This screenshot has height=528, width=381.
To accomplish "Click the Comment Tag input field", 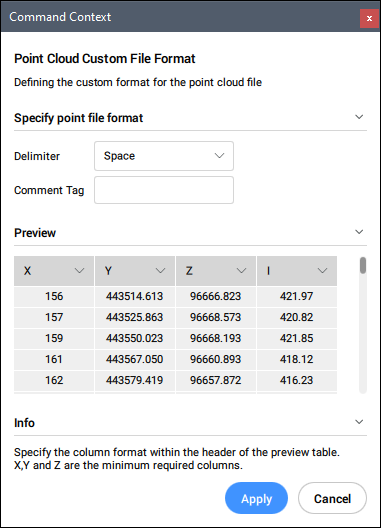I will click(164, 190).
